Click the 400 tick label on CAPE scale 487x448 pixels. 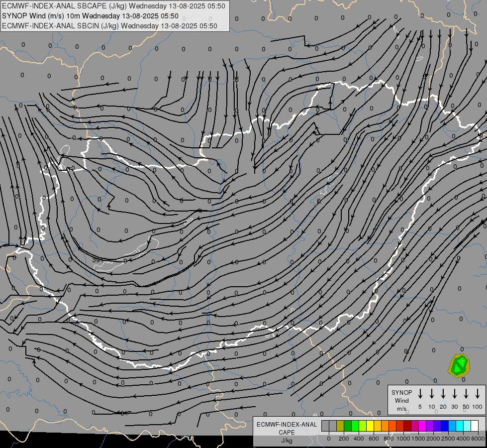[359, 439]
